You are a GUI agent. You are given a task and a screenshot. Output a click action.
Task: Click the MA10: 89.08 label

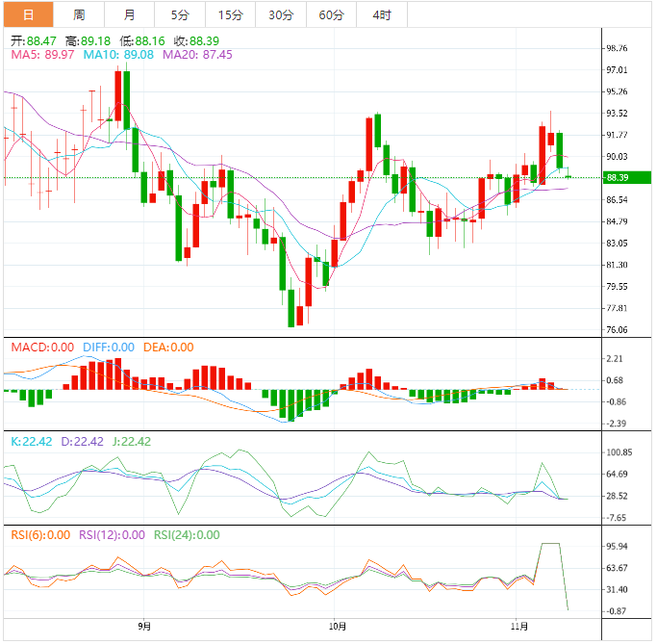118,55
